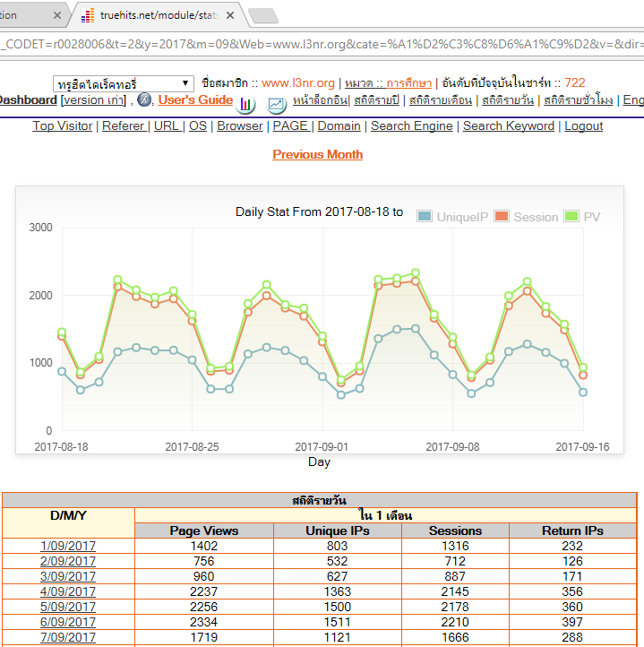The width and height of the screenshot is (644, 647).
Task: Toggle the Session series in the chart legend
Action: [526, 217]
